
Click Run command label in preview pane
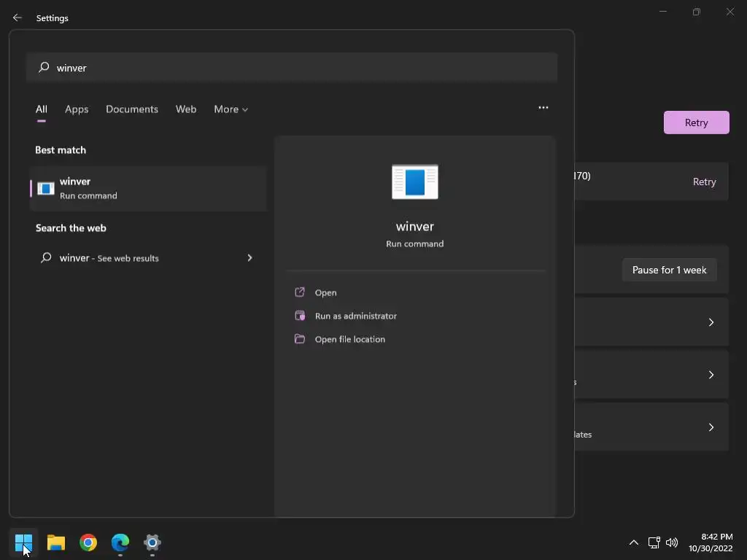tap(415, 244)
